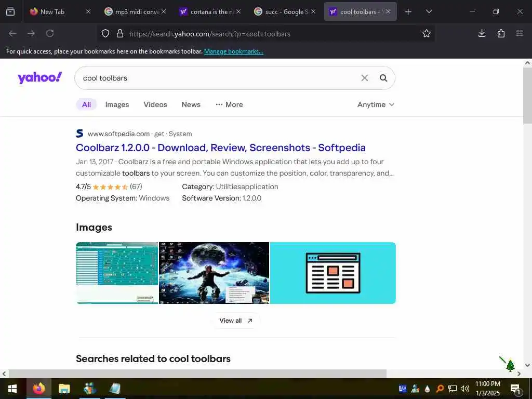Click the water drop tray icon
Image resolution: width=532 pixels, height=399 pixels.
coord(428,389)
